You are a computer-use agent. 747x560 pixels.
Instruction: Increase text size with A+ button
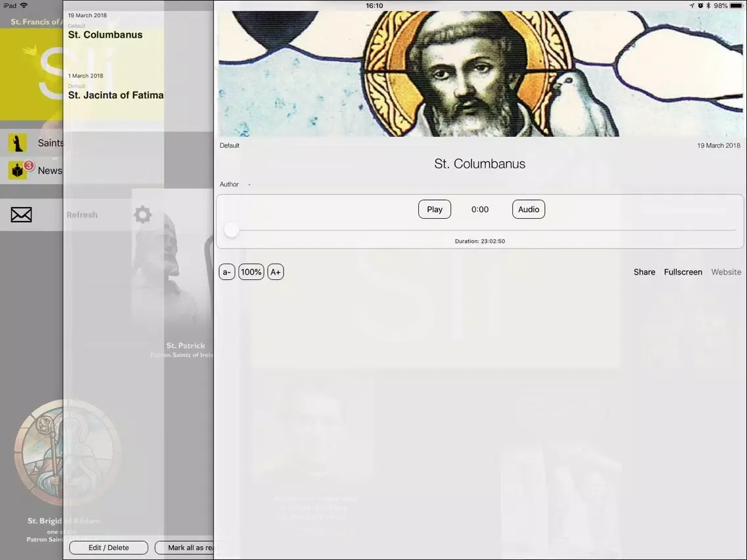pyautogui.click(x=276, y=272)
